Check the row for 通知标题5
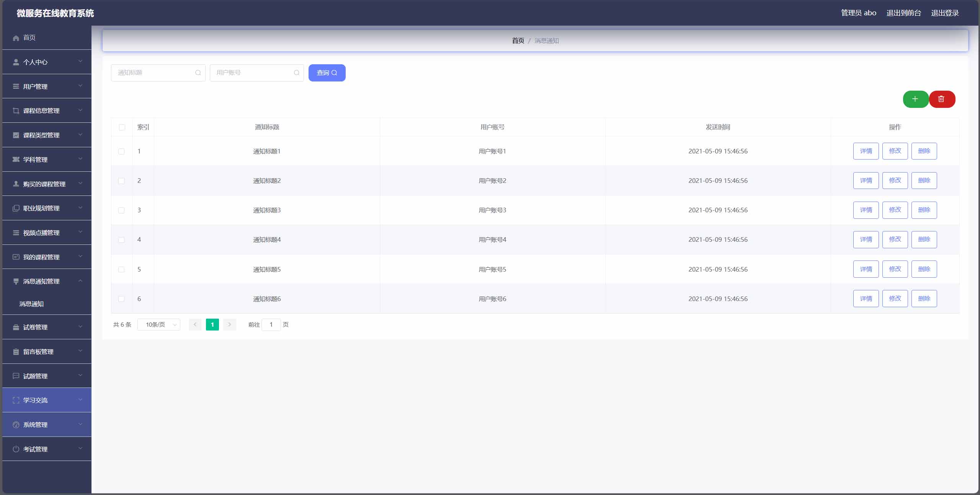 (121, 270)
